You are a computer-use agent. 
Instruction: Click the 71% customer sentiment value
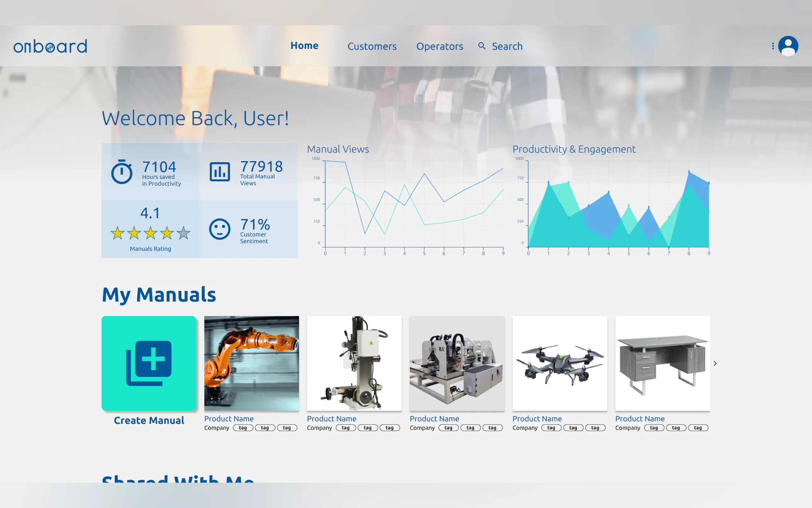pyautogui.click(x=255, y=225)
